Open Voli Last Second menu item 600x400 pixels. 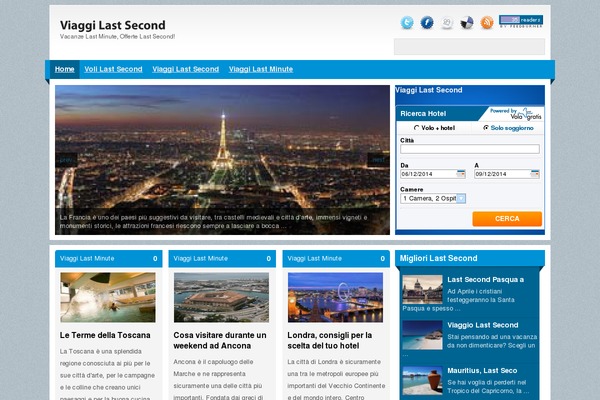tap(113, 69)
